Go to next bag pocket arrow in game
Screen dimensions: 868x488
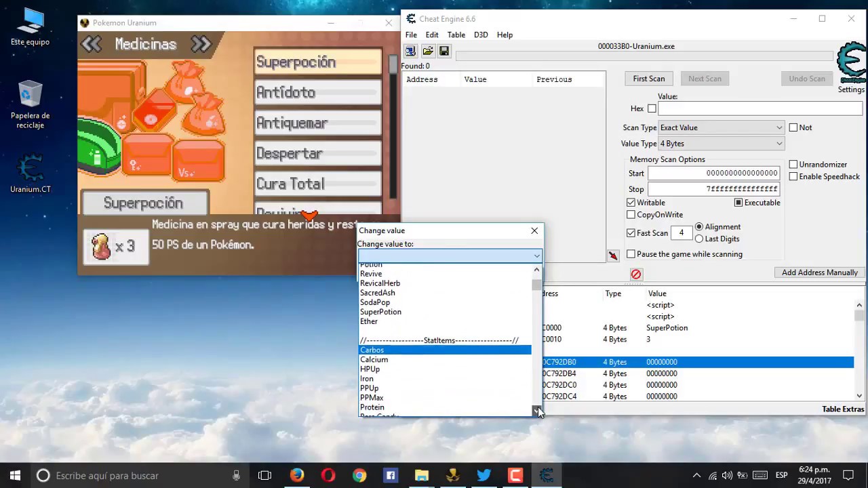pos(201,45)
